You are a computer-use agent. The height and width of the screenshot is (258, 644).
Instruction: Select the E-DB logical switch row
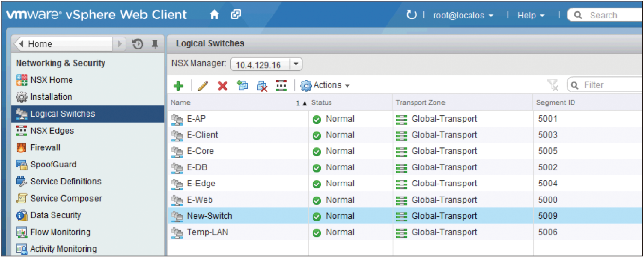click(x=405, y=167)
